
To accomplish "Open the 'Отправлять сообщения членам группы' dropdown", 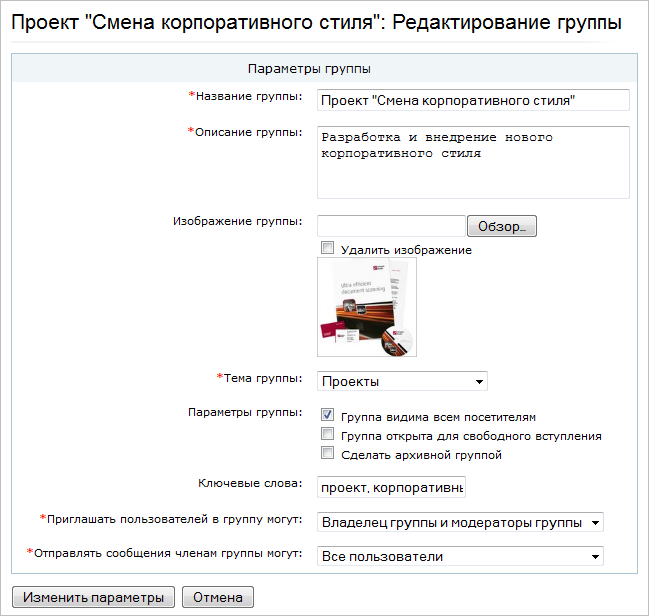I will 460,556.
